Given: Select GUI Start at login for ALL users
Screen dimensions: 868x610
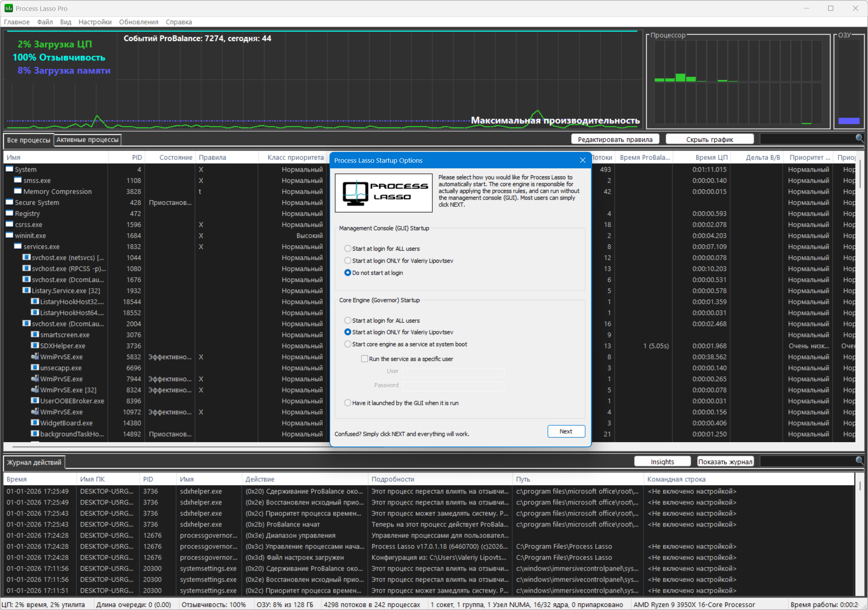Looking at the screenshot, I should 347,248.
